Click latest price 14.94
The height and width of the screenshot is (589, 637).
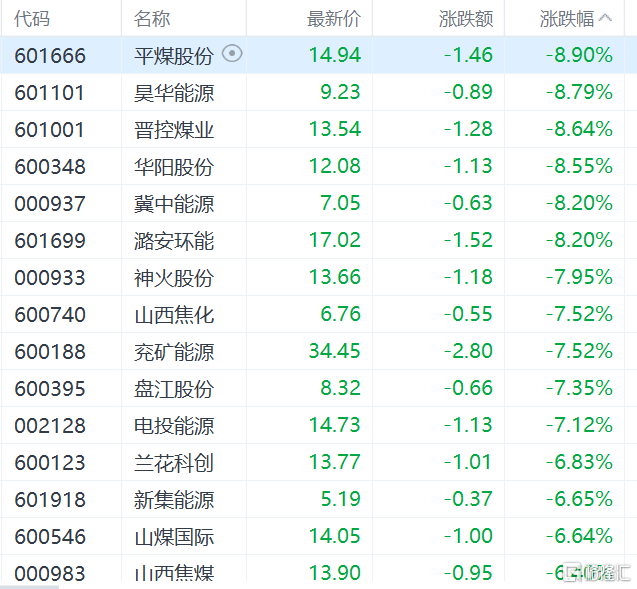pos(335,55)
